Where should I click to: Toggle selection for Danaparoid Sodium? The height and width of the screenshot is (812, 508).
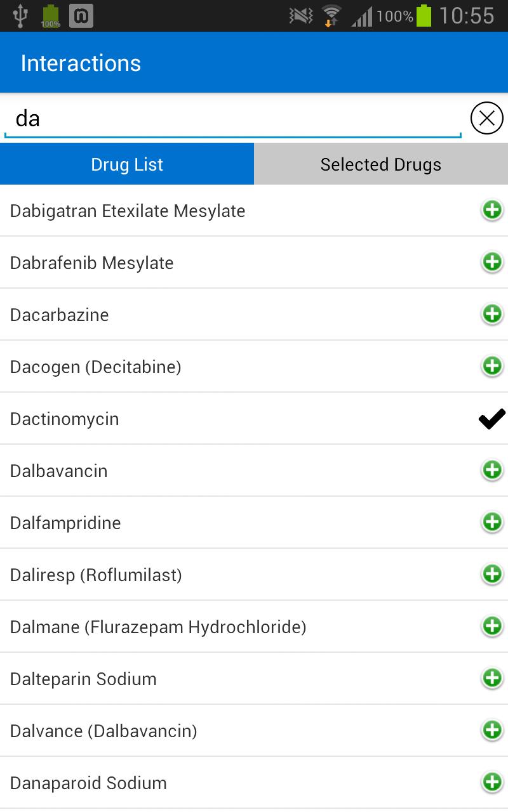[x=492, y=782]
